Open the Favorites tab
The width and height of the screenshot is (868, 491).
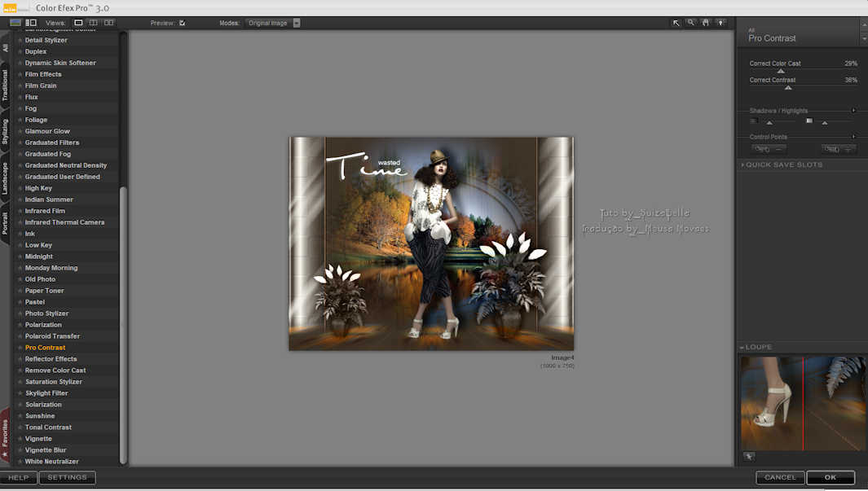(x=5, y=436)
